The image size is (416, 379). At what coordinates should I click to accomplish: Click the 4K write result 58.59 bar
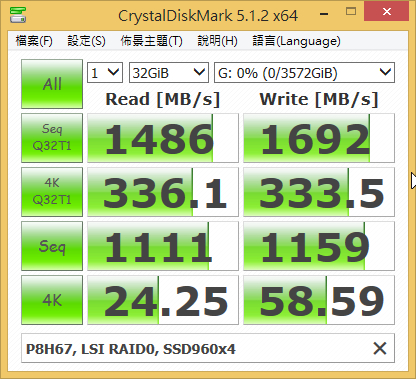tap(319, 300)
